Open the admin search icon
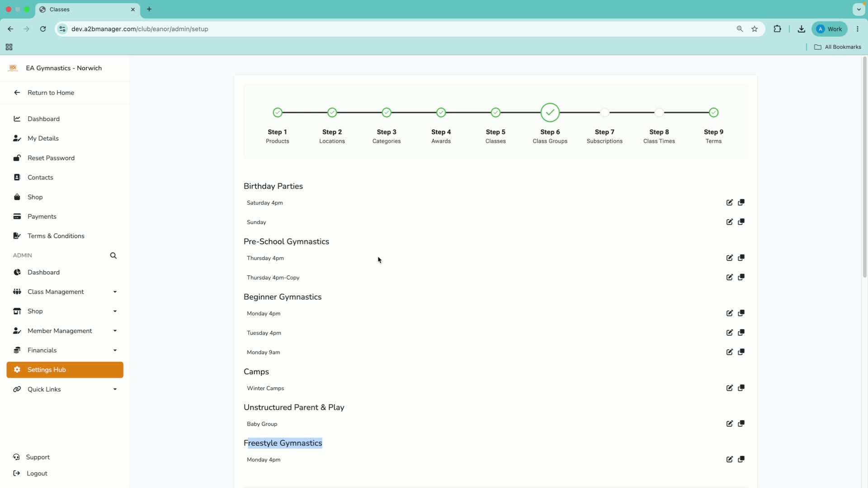This screenshot has width=868, height=488. click(x=113, y=256)
